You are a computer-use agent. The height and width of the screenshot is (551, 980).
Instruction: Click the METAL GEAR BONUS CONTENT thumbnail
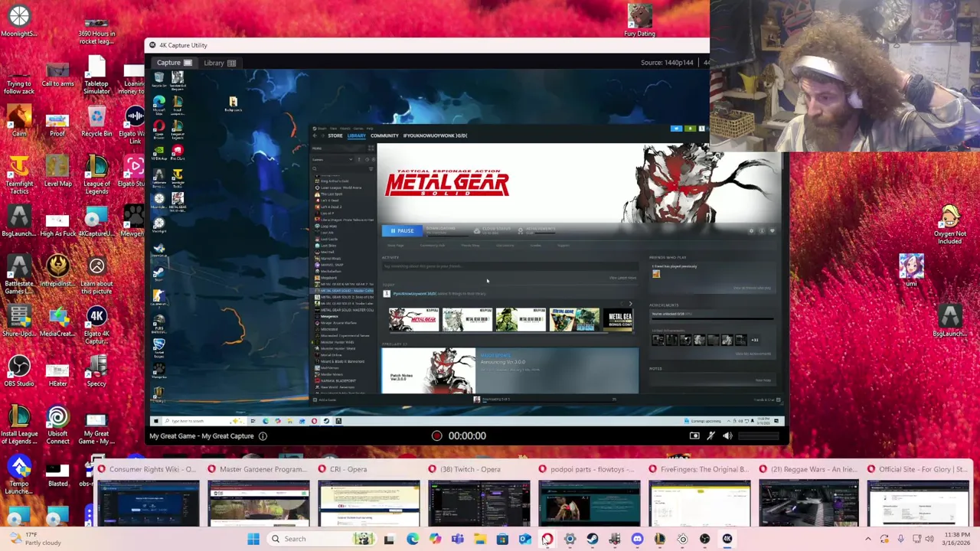tap(619, 318)
